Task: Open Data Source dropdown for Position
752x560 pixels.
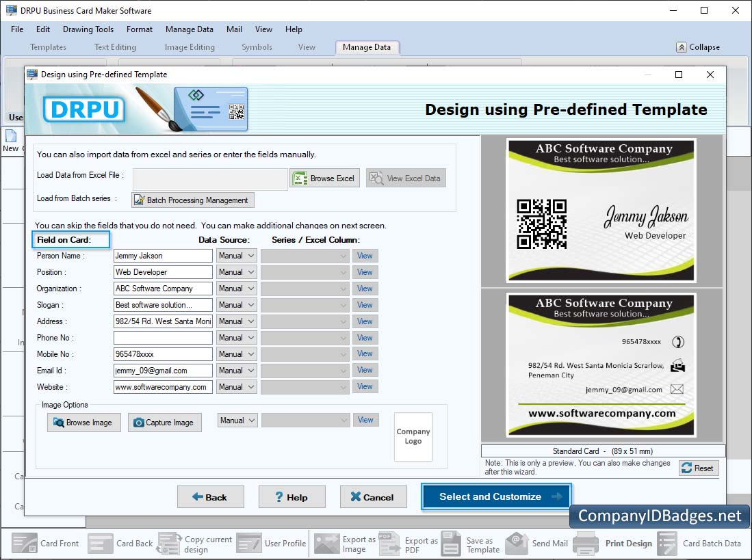Action: point(237,272)
